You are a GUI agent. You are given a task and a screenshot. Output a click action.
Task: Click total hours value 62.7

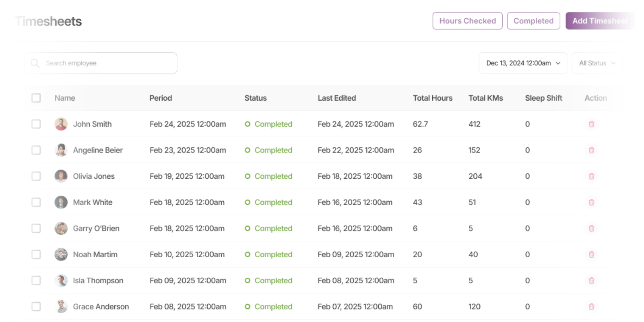point(420,124)
